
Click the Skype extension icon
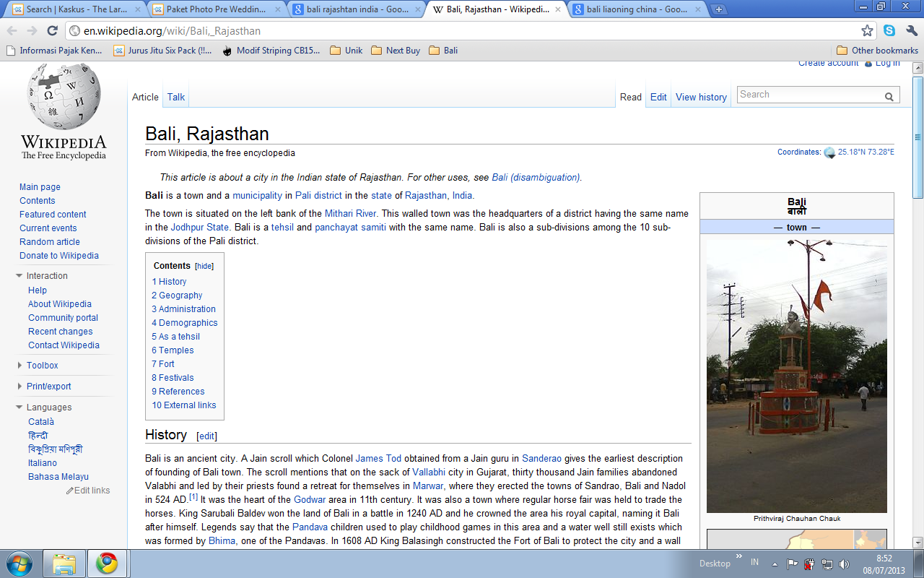889,31
